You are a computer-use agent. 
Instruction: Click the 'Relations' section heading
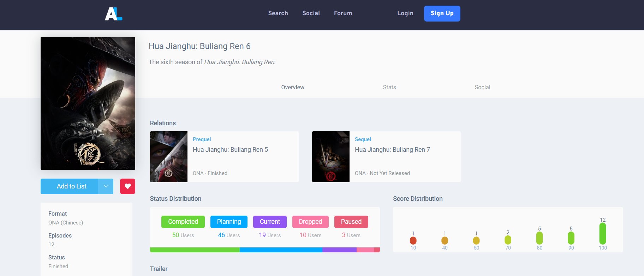coord(163,123)
